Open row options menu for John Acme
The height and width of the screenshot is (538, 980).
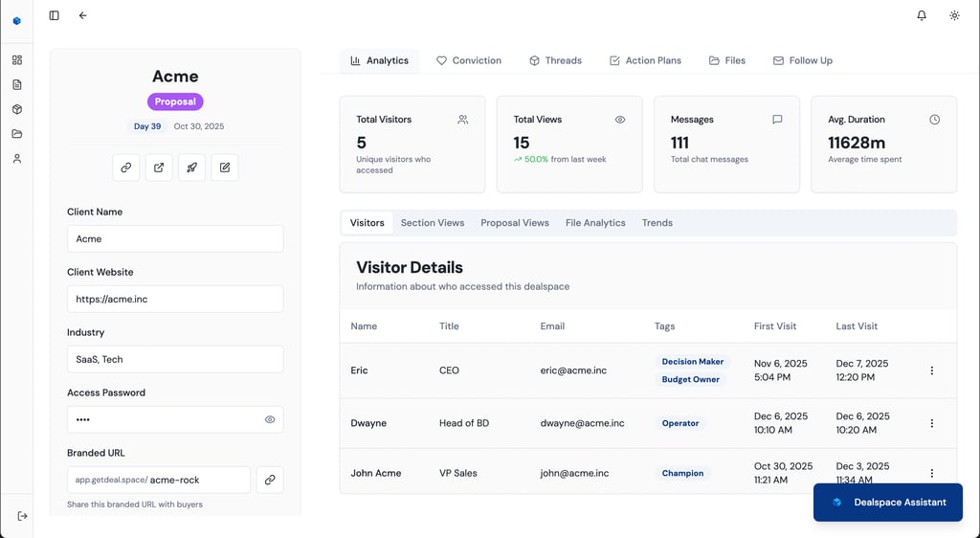click(932, 473)
